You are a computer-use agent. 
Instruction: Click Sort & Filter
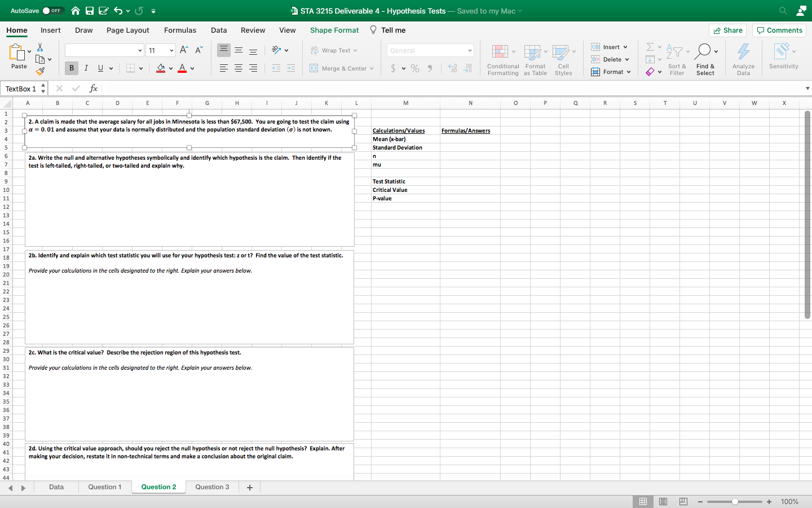[677, 59]
